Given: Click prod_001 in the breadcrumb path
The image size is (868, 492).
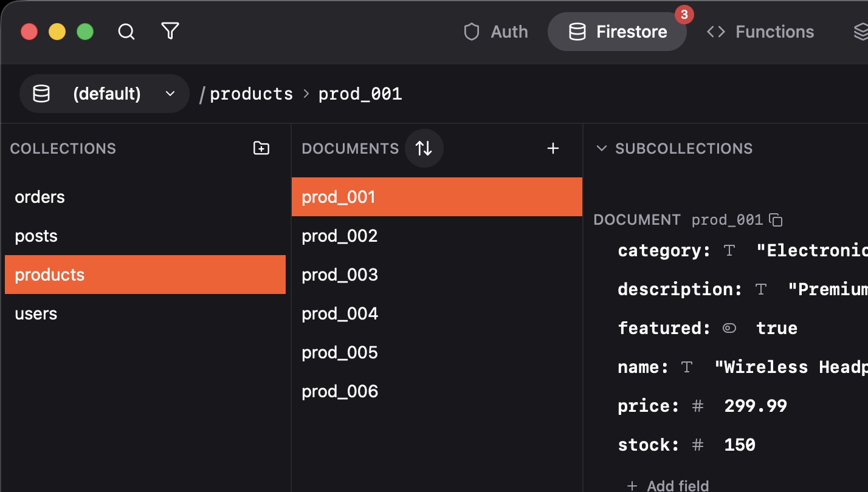Looking at the screenshot, I should (360, 94).
